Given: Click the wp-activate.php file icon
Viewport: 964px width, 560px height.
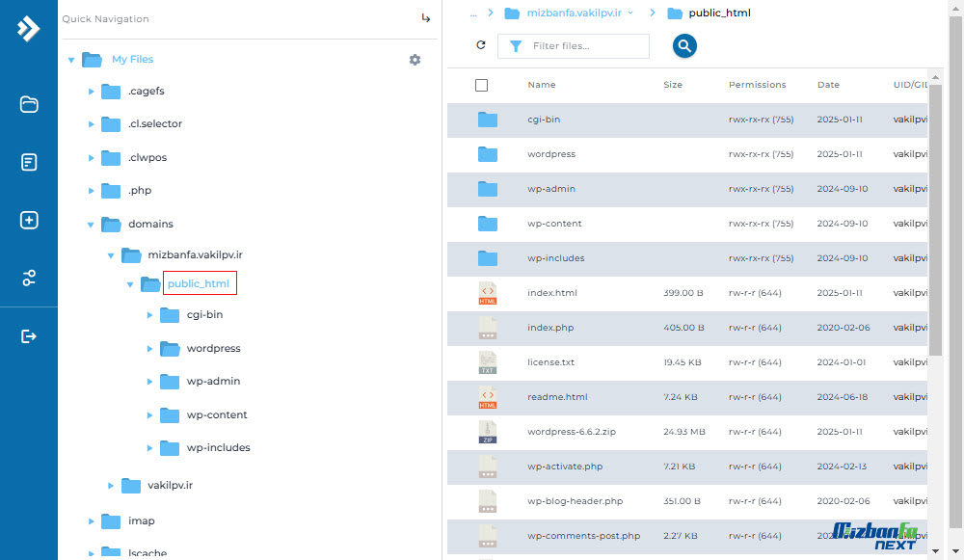Looking at the screenshot, I should 488,467.
